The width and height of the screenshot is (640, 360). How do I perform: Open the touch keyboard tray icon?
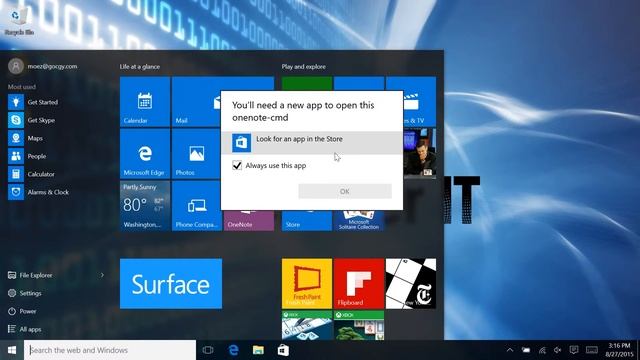(x=592, y=350)
